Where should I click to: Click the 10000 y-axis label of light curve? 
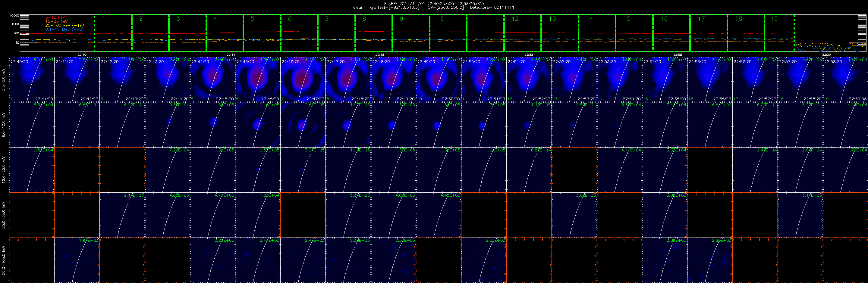(x=14, y=15)
